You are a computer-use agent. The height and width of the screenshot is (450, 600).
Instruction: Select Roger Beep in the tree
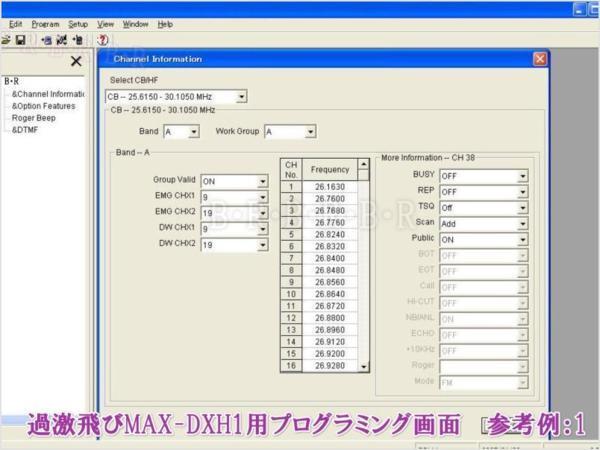click(34, 118)
